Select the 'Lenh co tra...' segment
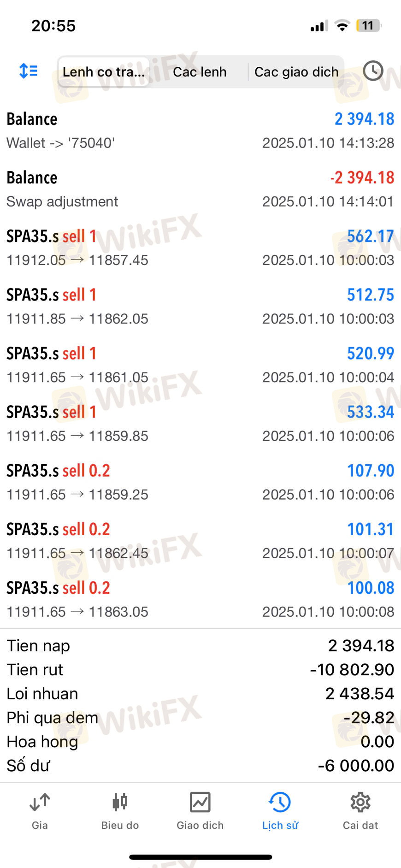Viewport: 401px width, 868px height. [104, 72]
